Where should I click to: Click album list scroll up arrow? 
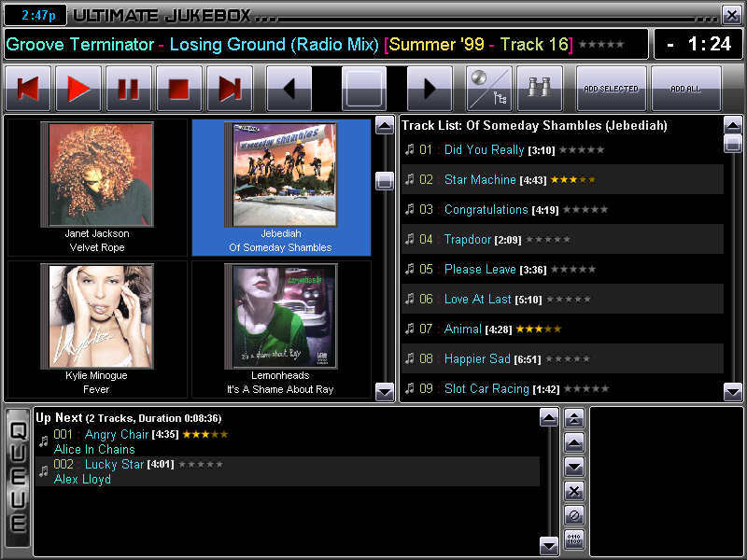pyautogui.click(x=385, y=126)
